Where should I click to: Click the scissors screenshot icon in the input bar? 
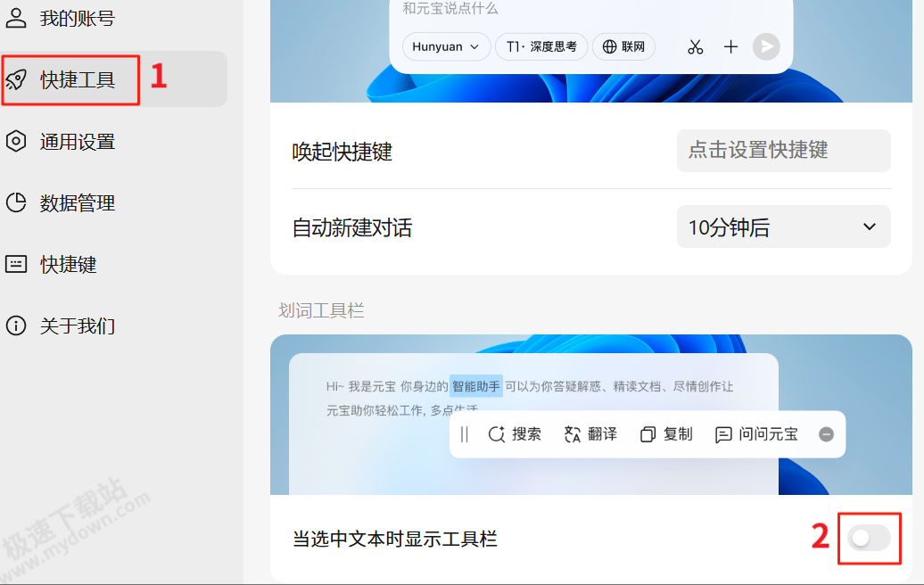pos(695,46)
